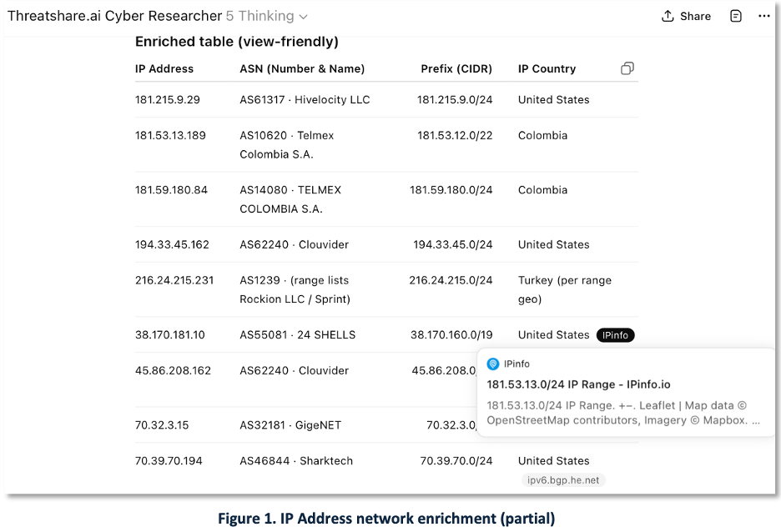Click the Threatshare.ai Cyber Researcher title
The width and height of the screenshot is (781, 532).
click(115, 16)
